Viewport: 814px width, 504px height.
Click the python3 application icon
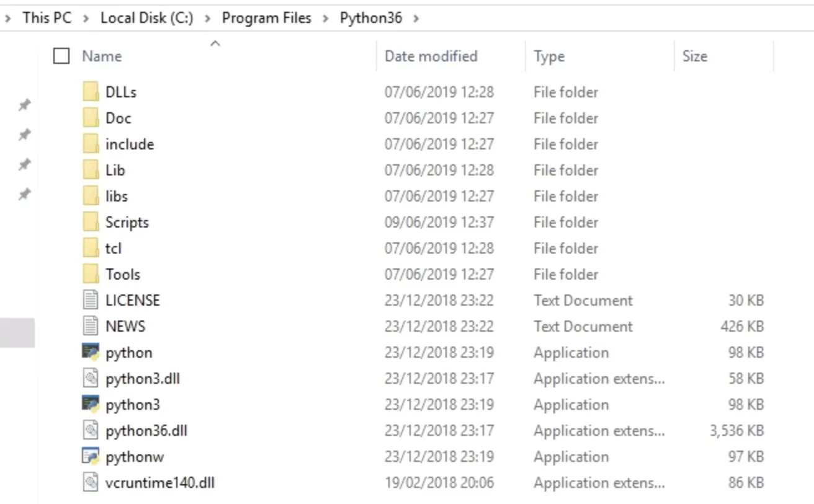(x=91, y=404)
